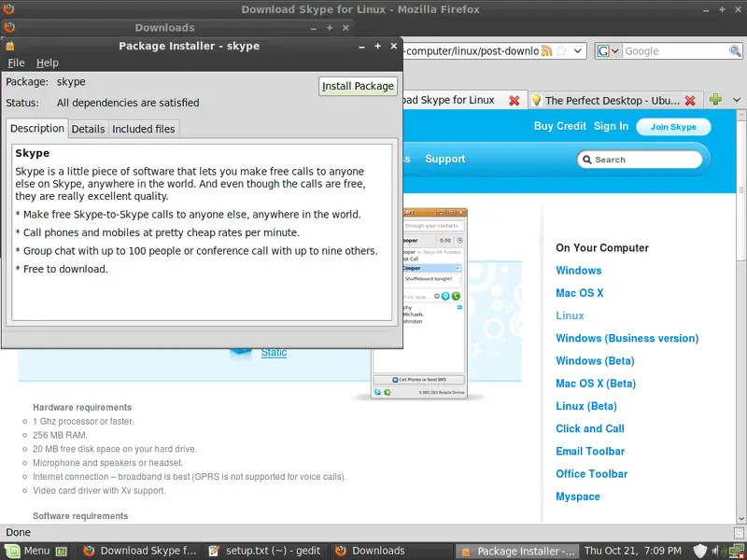Click the Linux sidebar link

coord(570,315)
